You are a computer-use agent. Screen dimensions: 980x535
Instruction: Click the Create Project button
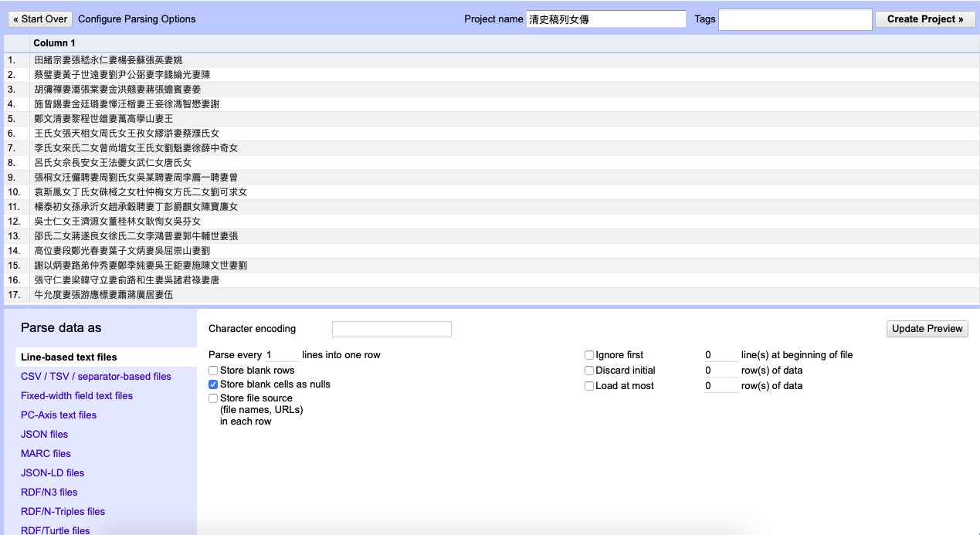pyautogui.click(x=925, y=19)
